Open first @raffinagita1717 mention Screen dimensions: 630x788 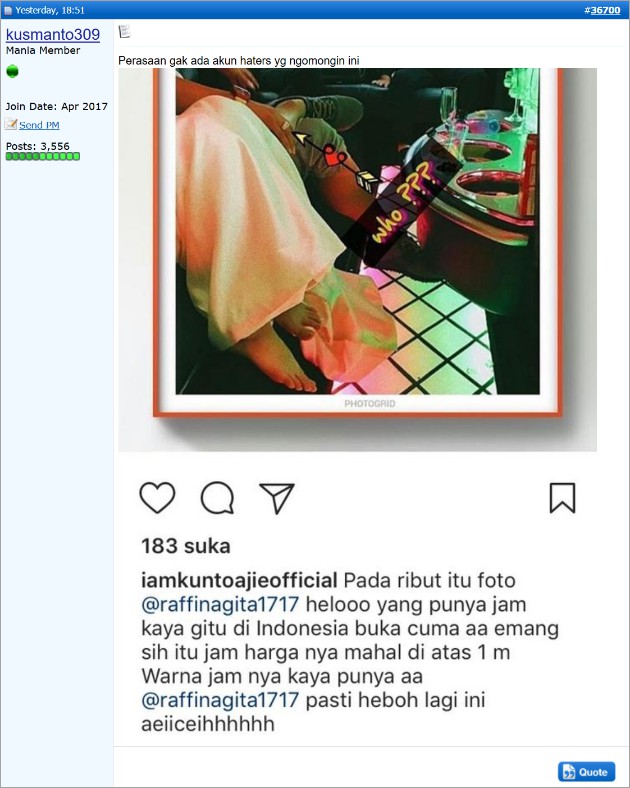pyautogui.click(x=220, y=604)
